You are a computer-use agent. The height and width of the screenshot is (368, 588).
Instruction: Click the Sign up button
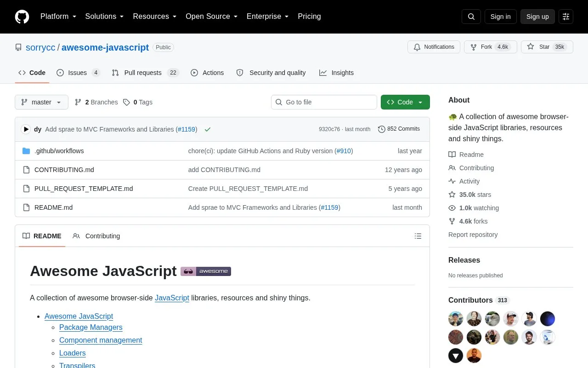[x=537, y=17]
